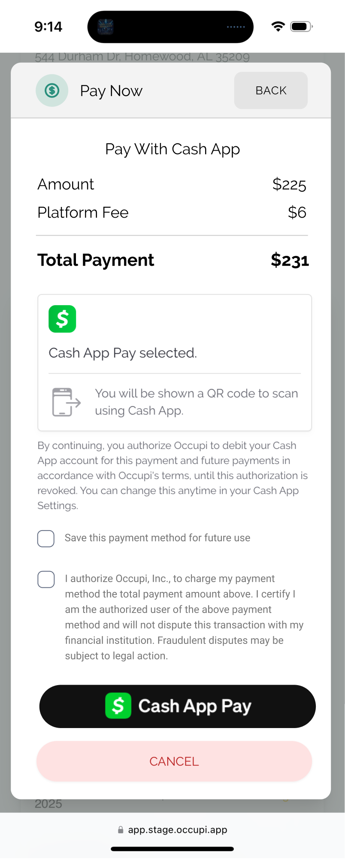Tap the Pay With Cash App heading
Image resolution: width=345 pixels, height=868 pixels.
(x=172, y=149)
